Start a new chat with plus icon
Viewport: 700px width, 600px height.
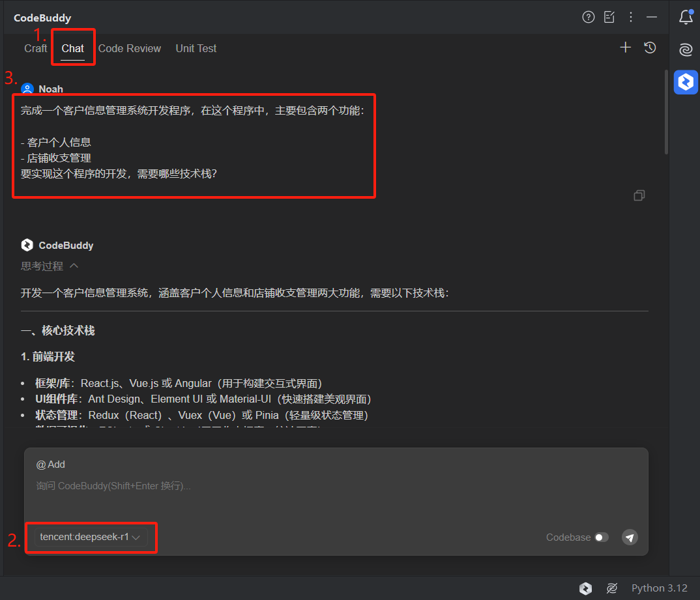[x=626, y=48]
